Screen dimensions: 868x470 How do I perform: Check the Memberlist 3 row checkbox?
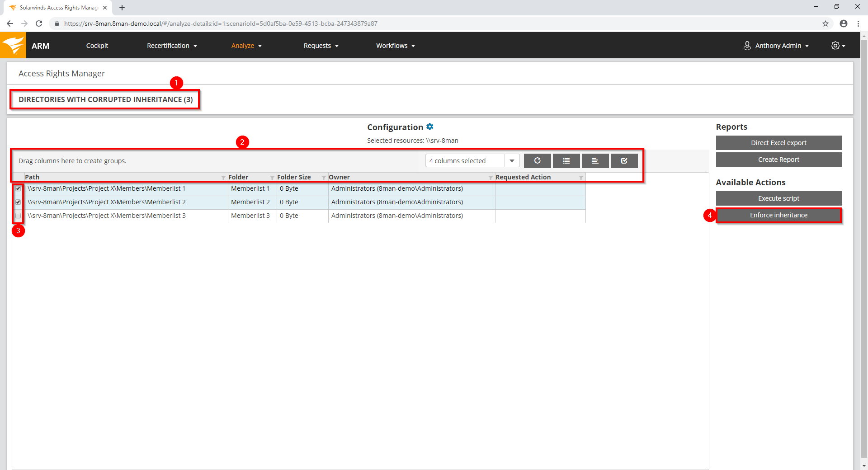click(18, 216)
